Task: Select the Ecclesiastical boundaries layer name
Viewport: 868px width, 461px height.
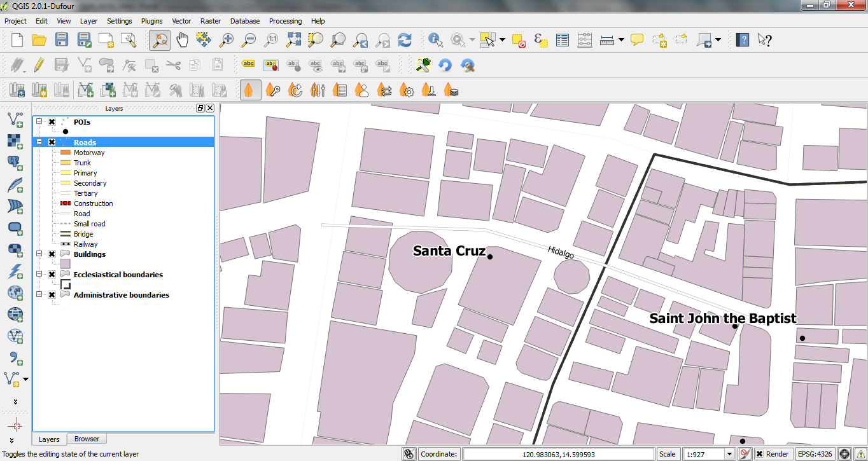Action: (118, 275)
